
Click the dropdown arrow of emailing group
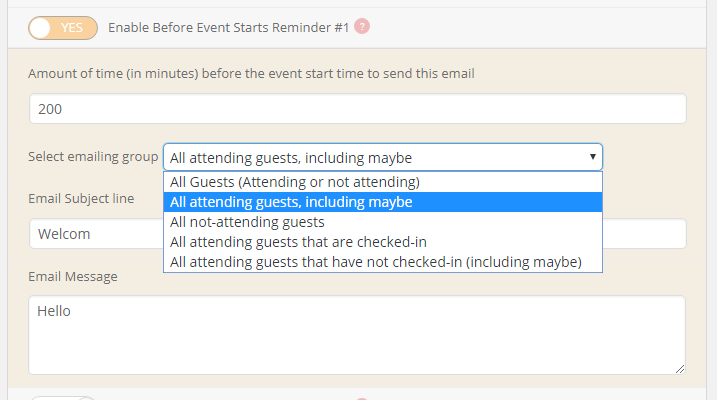point(593,157)
